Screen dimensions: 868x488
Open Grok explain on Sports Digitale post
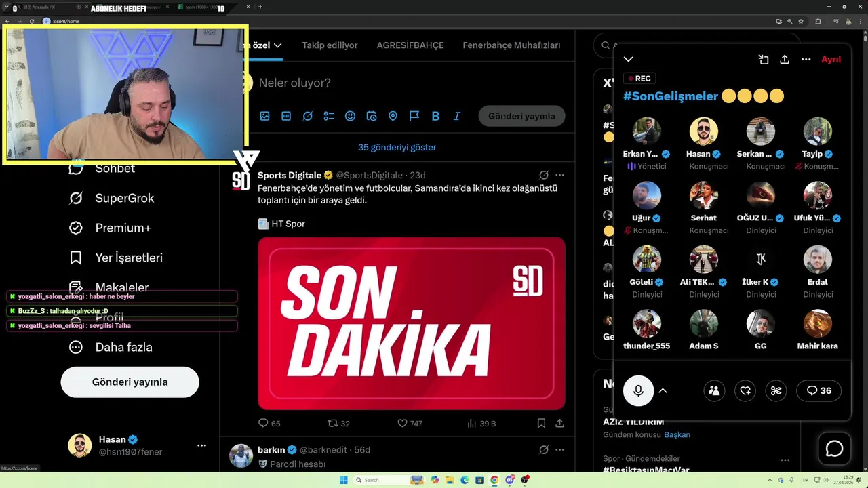tap(544, 175)
